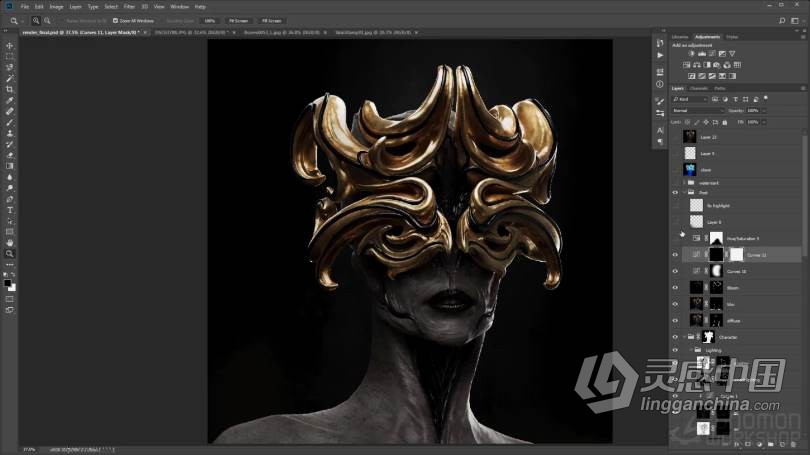Screen dimensions: 810x455
Task: Click the Opacity value field
Action: point(753,111)
